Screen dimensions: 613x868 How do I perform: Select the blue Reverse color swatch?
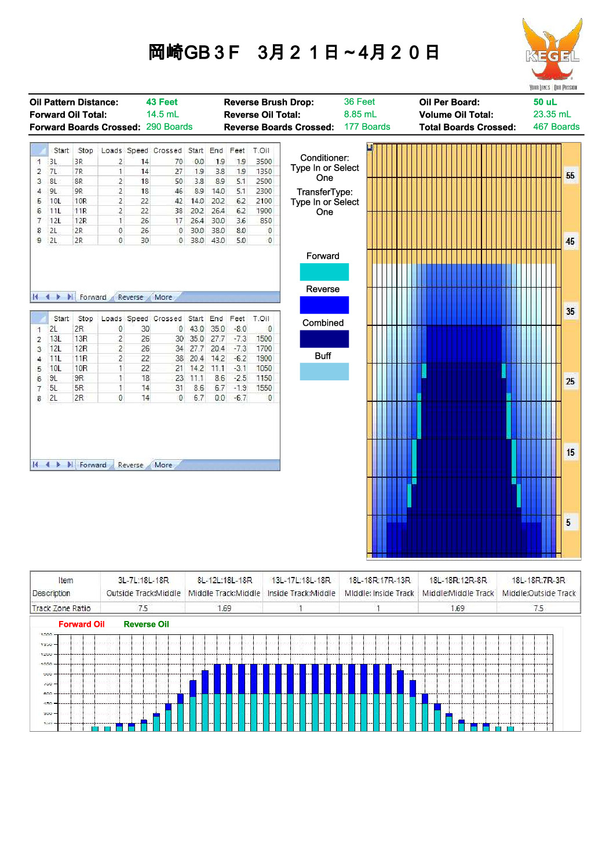click(324, 305)
